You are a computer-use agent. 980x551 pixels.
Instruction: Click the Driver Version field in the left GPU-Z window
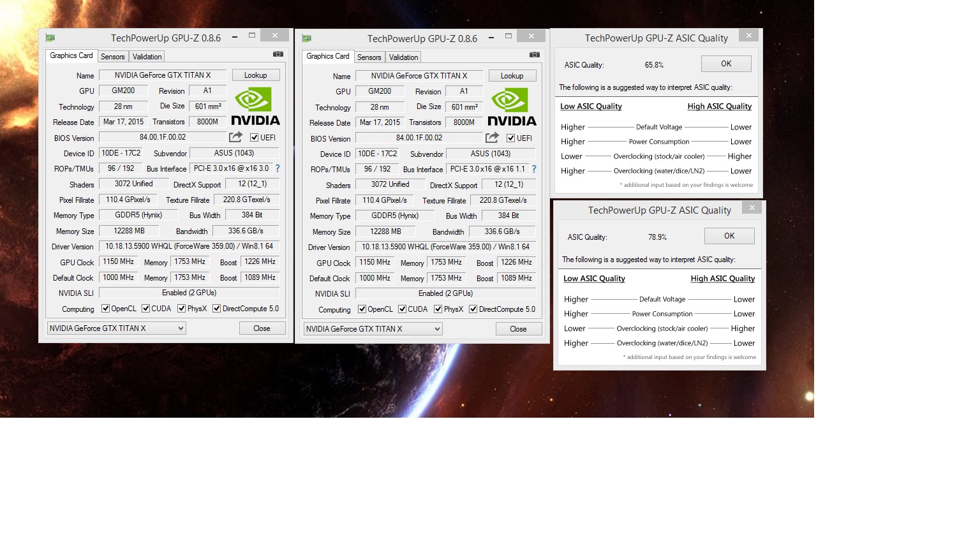point(189,246)
